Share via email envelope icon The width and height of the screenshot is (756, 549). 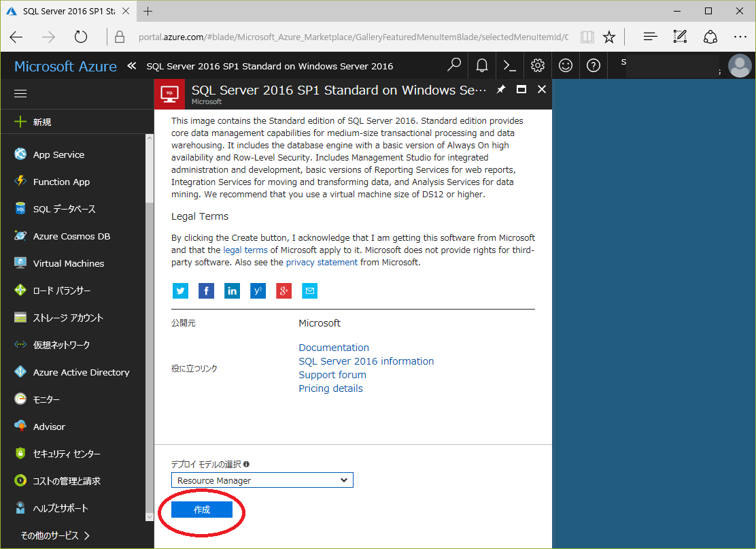coord(309,290)
